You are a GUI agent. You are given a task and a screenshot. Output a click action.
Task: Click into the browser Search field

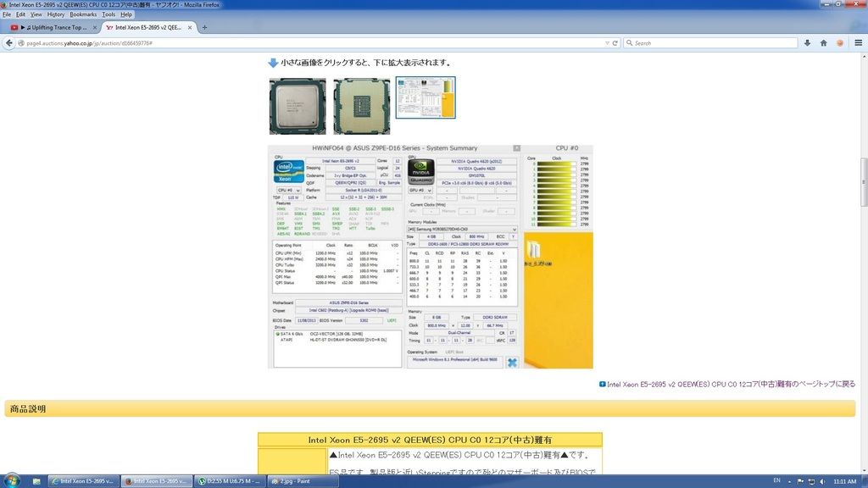712,42
